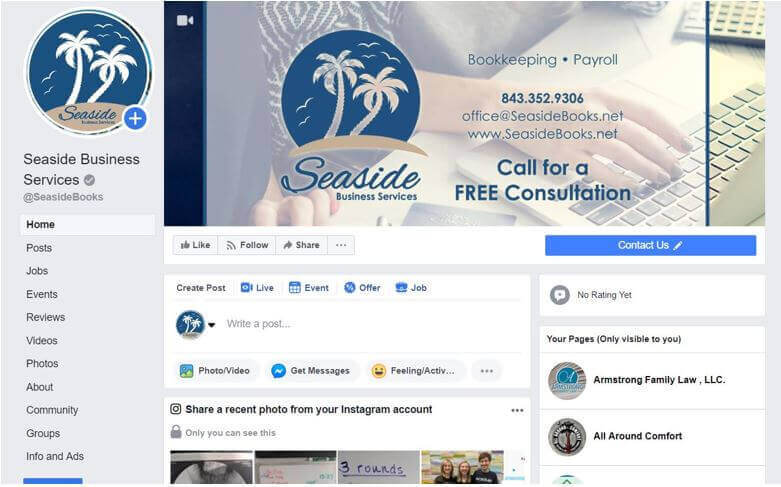Click the video camera icon on cover
The width and height of the screenshot is (781, 487).
point(185,20)
